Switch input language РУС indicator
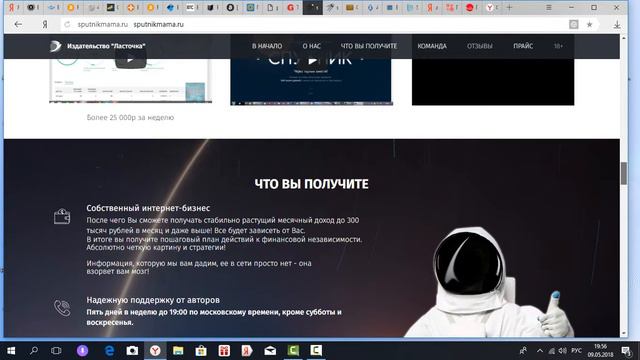Screen dimensions: 640x360 (x=576, y=351)
